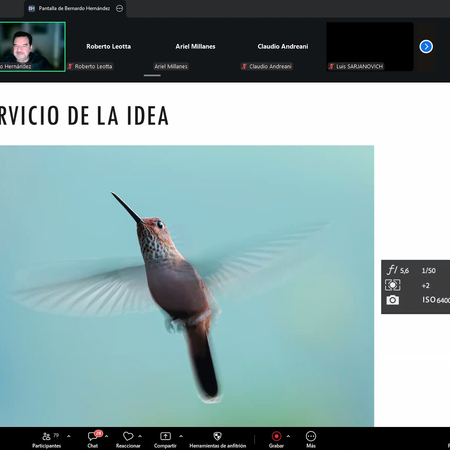The image size is (450, 450).
Task: Open the Reaccionar heart menu
Action: [128, 440]
